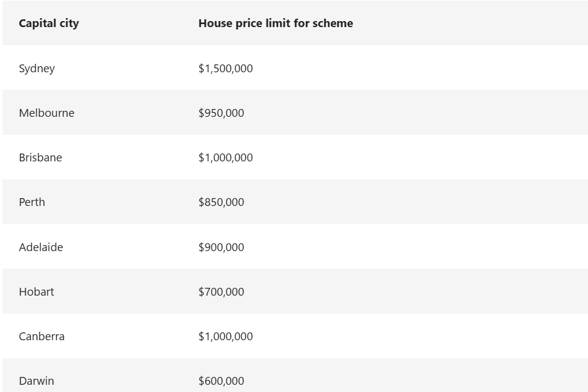Image resolution: width=588 pixels, height=392 pixels.
Task: Click Sydney's $1,500,000 price limit
Action: pyautogui.click(x=226, y=69)
